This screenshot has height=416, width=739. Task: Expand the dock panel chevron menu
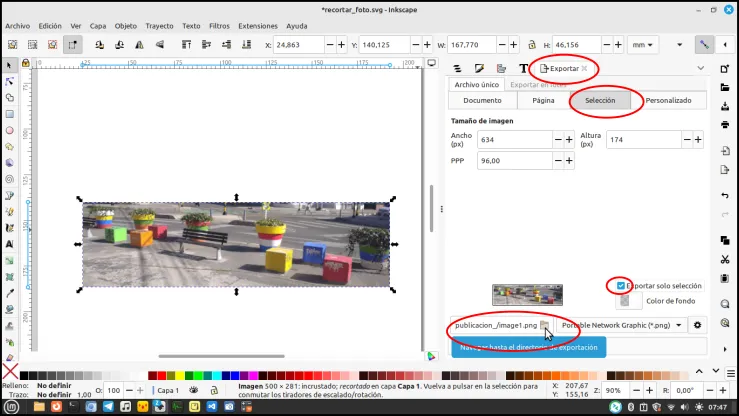tap(701, 68)
